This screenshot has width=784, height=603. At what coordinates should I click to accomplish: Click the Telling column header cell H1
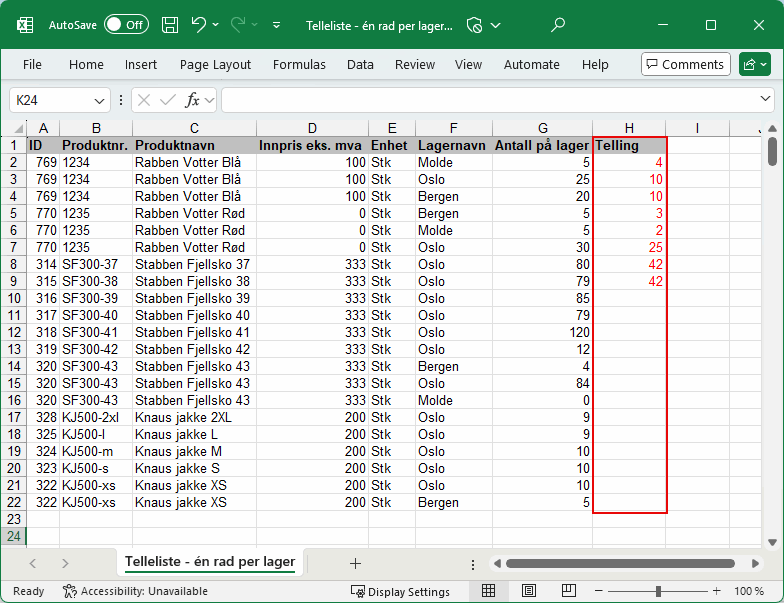[629, 145]
